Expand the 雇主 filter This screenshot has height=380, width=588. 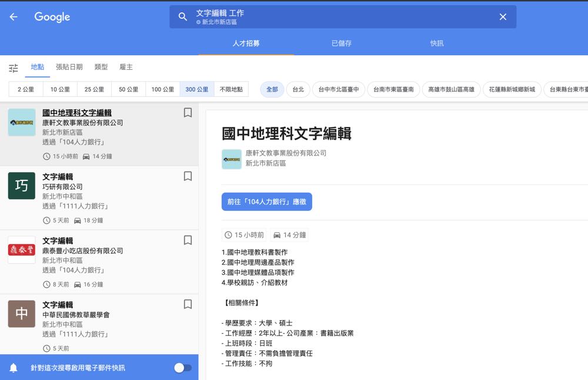126,67
